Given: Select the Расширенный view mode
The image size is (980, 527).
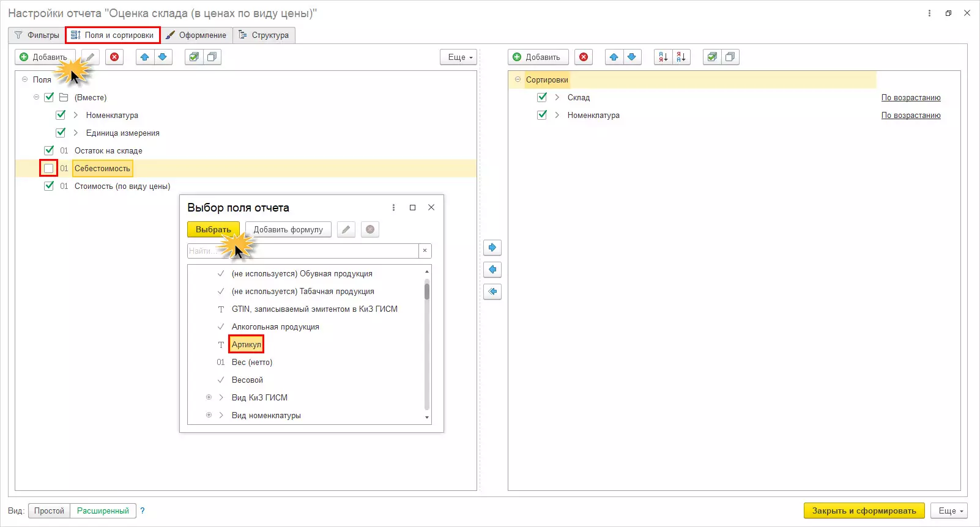Looking at the screenshot, I should tap(103, 510).
